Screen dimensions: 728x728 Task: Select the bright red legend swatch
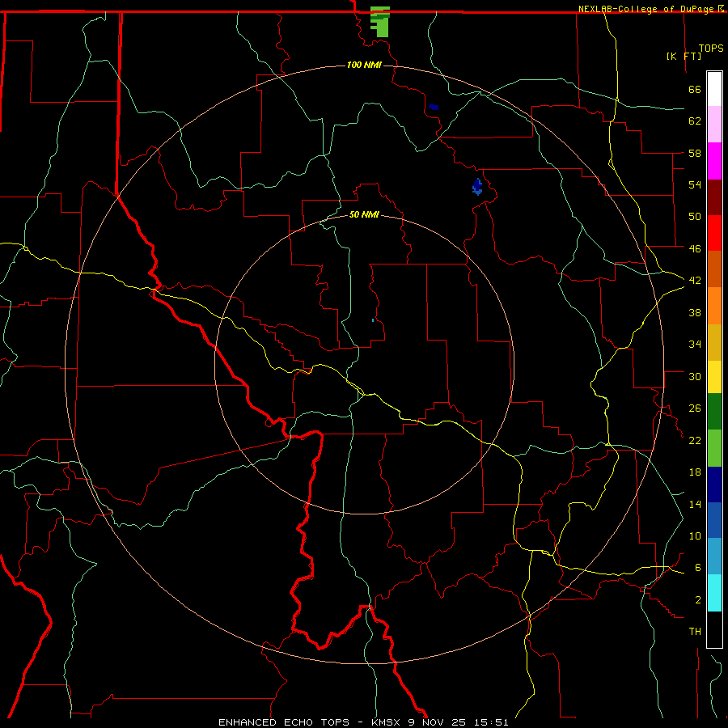[714, 233]
